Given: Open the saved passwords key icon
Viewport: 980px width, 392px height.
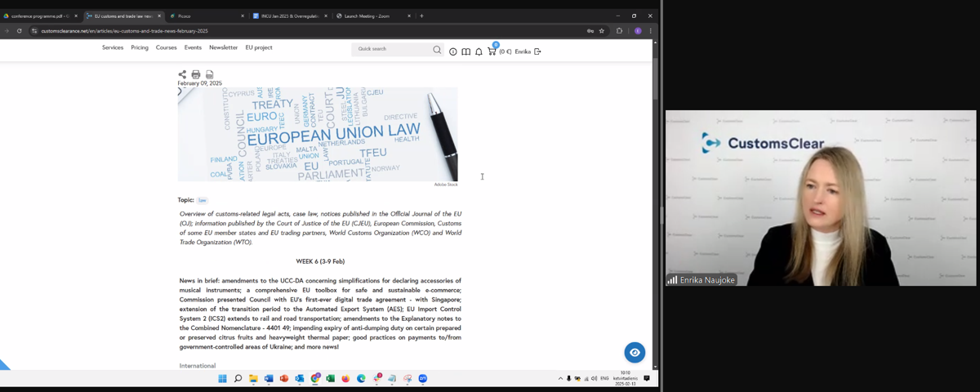Looking at the screenshot, I should [590, 31].
